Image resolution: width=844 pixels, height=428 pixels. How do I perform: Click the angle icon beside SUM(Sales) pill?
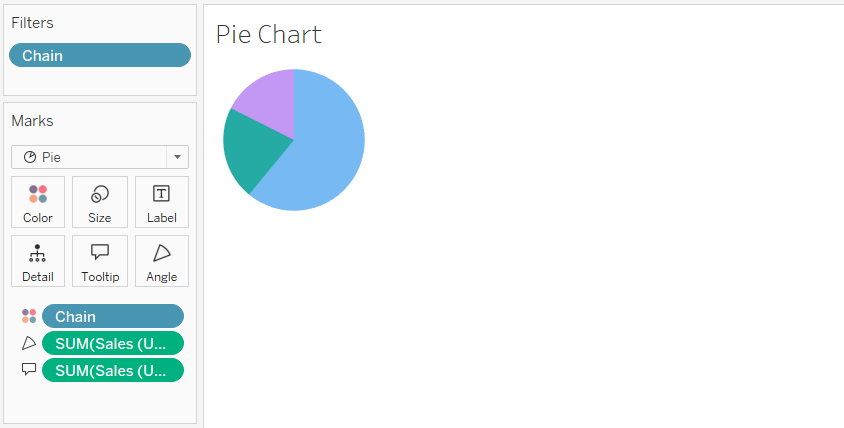coord(29,343)
